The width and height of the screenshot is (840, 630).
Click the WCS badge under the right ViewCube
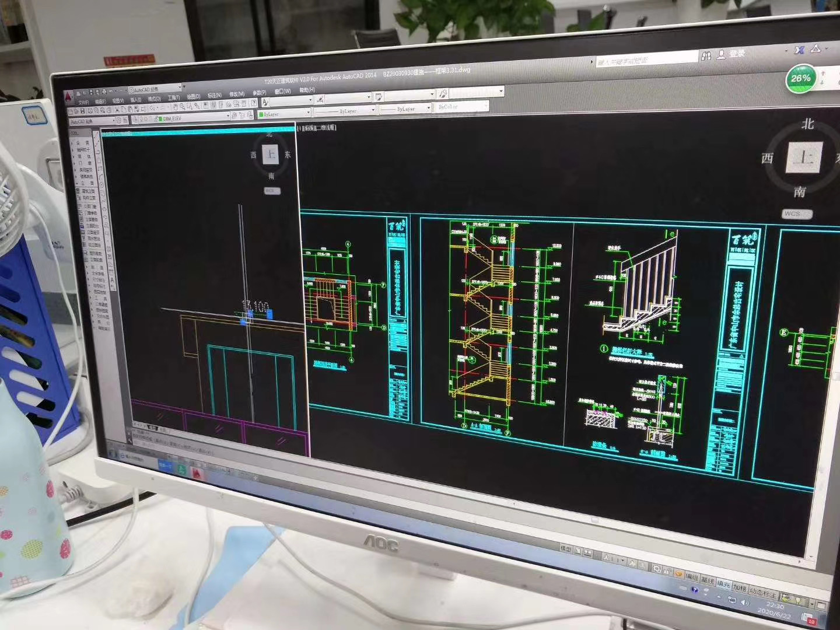796,214
